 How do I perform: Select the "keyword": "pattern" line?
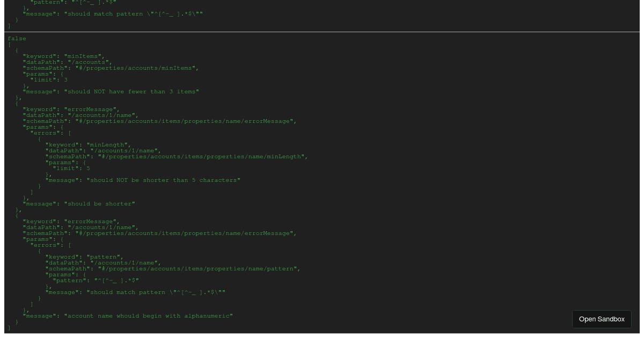(85, 257)
